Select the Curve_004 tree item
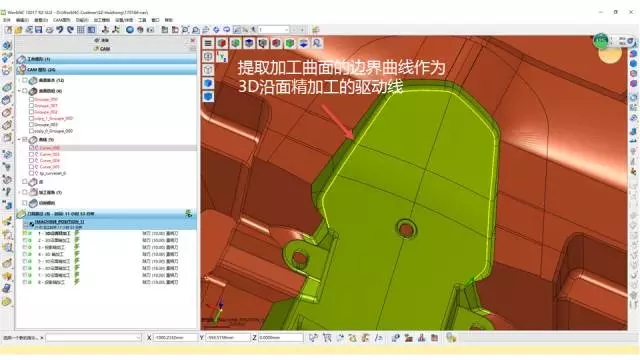This screenshot has height=360, width=640. pyautogui.click(x=50, y=160)
